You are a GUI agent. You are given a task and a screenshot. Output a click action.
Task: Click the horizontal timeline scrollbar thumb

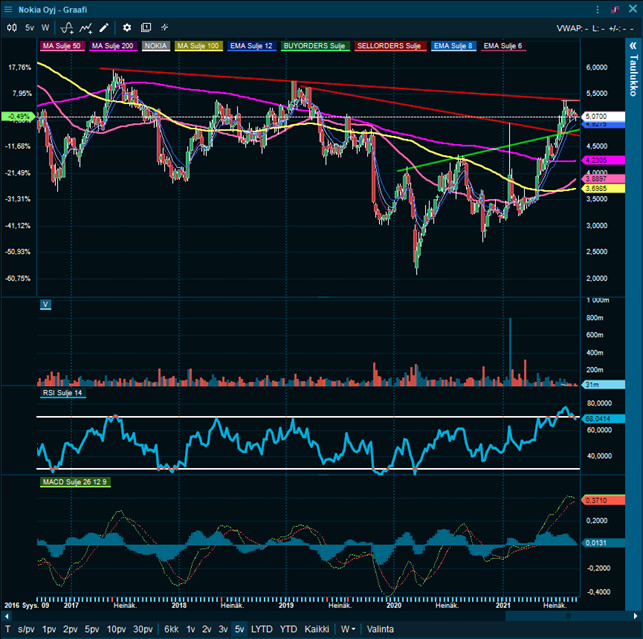[x=568, y=616]
